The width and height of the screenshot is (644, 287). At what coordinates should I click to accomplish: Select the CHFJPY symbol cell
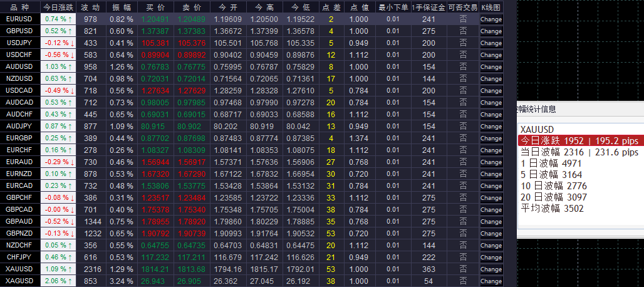[19, 257]
